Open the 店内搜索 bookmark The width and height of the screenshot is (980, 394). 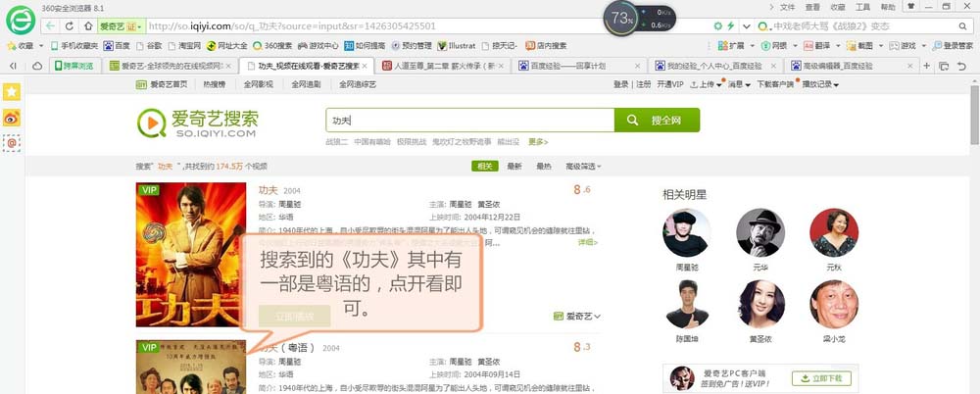point(546,46)
